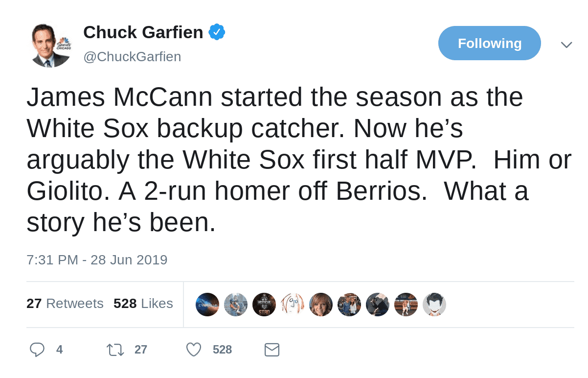Open the first blue-orange liker avatar
Image resolution: width=588 pixels, height=378 pixels.
click(x=207, y=305)
